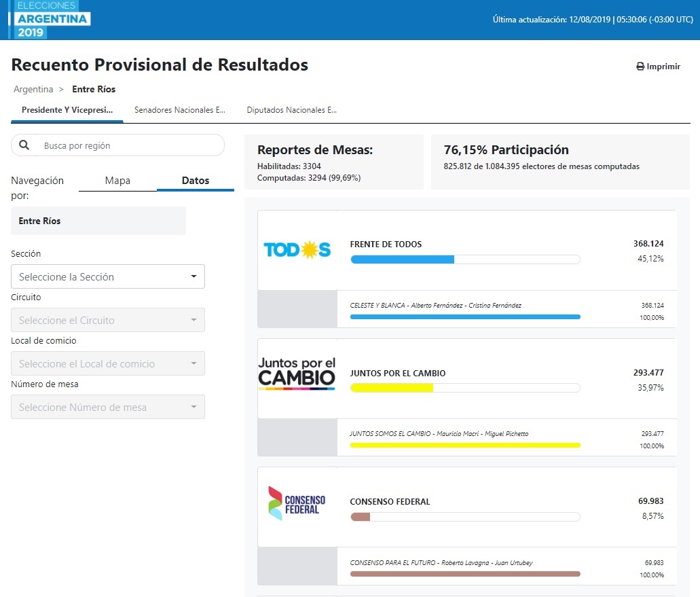
Task: Click the Entre Ríos region box
Action: 98,221
